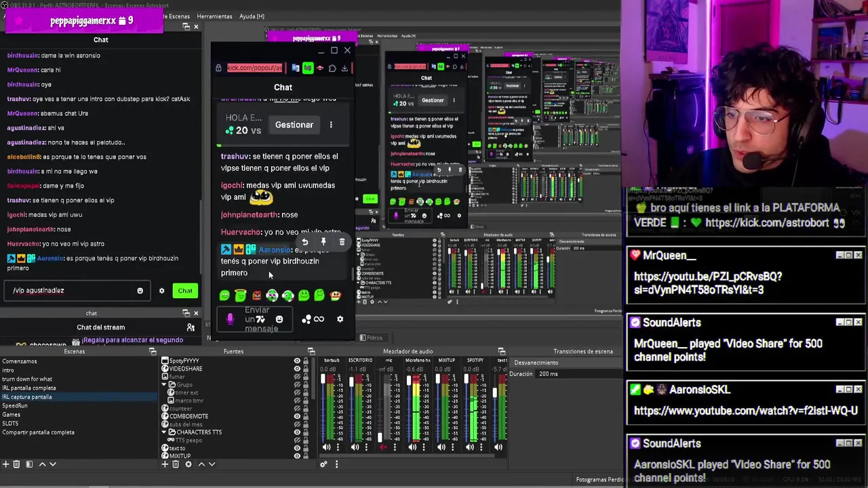868x488 pixels.
Task: Switch to IRL pantalla completa scene
Action: tap(28, 388)
